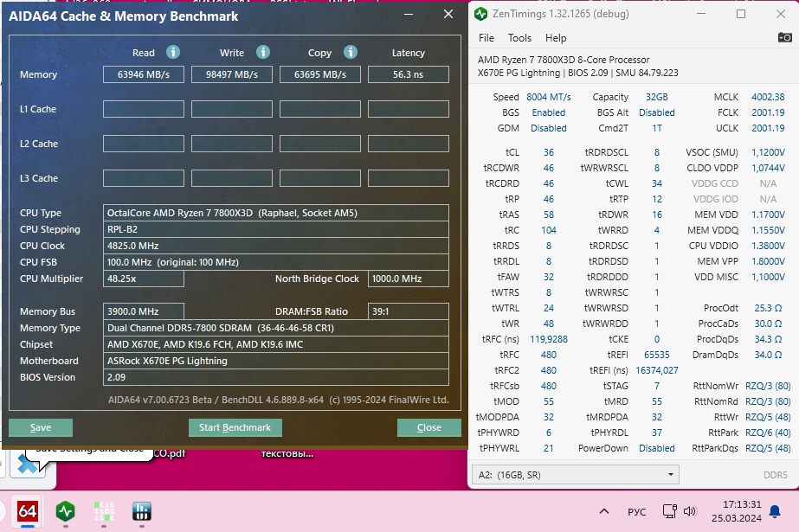The width and height of the screenshot is (799, 532).
Task: Click the Copy info icon in AIDA64
Action: (x=351, y=52)
